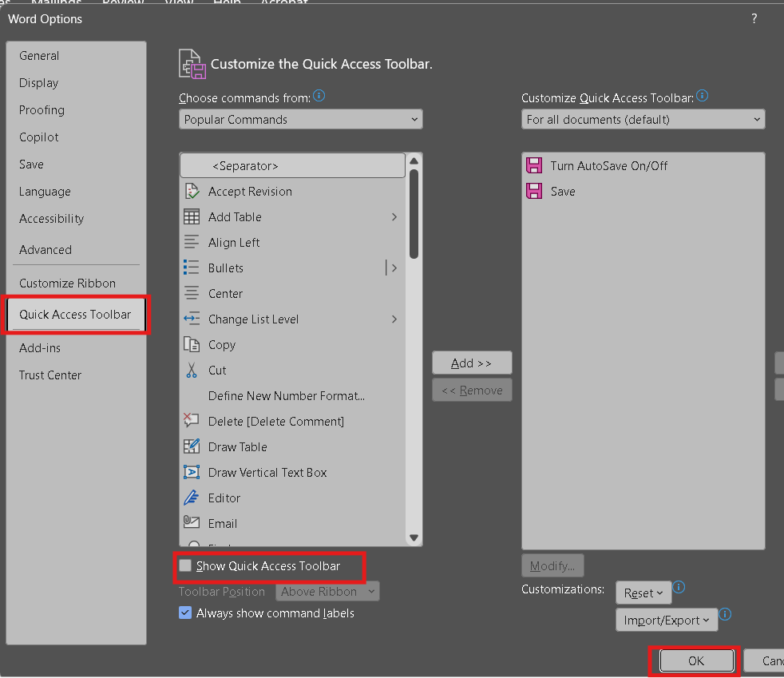This screenshot has height=678, width=784.
Task: Click the Change List Level icon
Action: tap(192, 319)
